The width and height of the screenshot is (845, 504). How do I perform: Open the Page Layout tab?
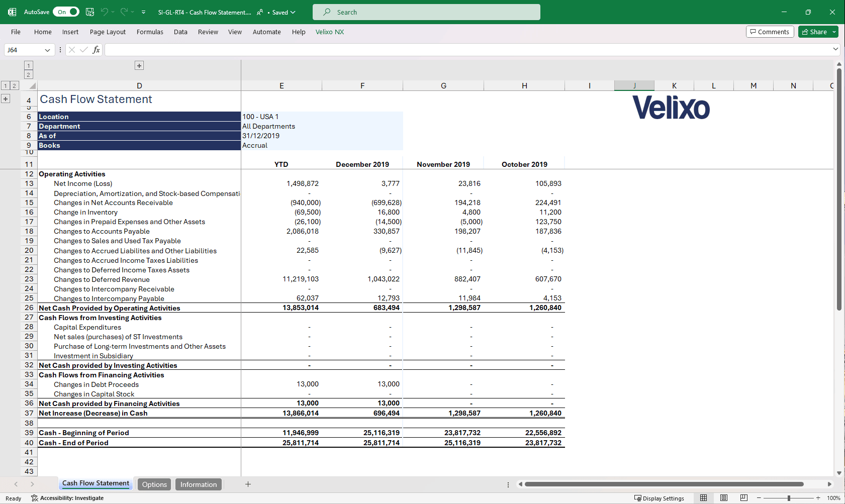[108, 32]
